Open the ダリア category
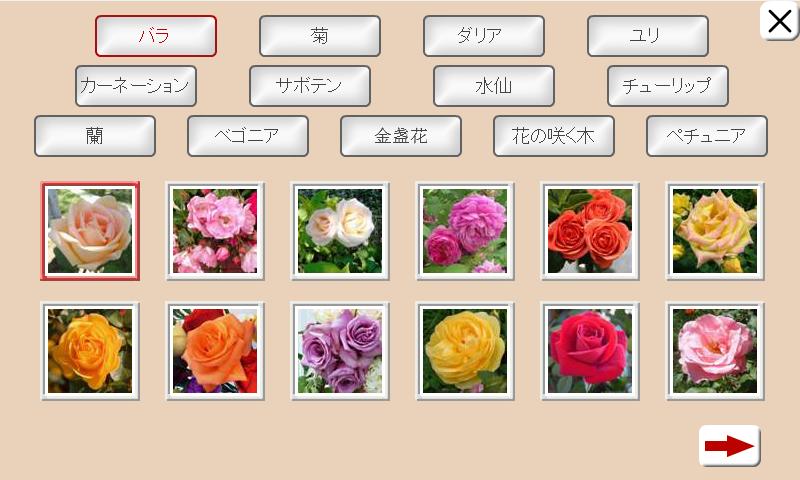 (484, 36)
